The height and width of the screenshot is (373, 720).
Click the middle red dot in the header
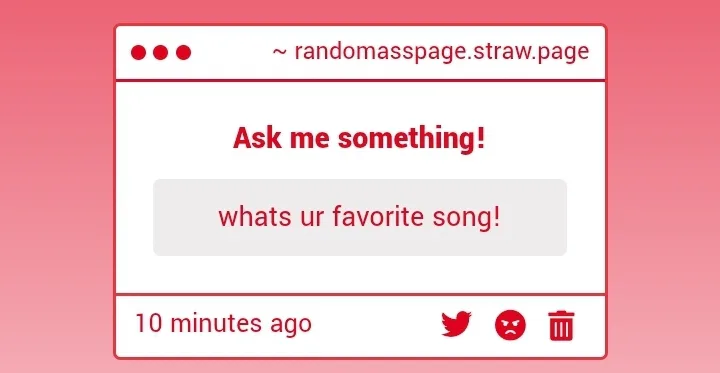(160, 52)
